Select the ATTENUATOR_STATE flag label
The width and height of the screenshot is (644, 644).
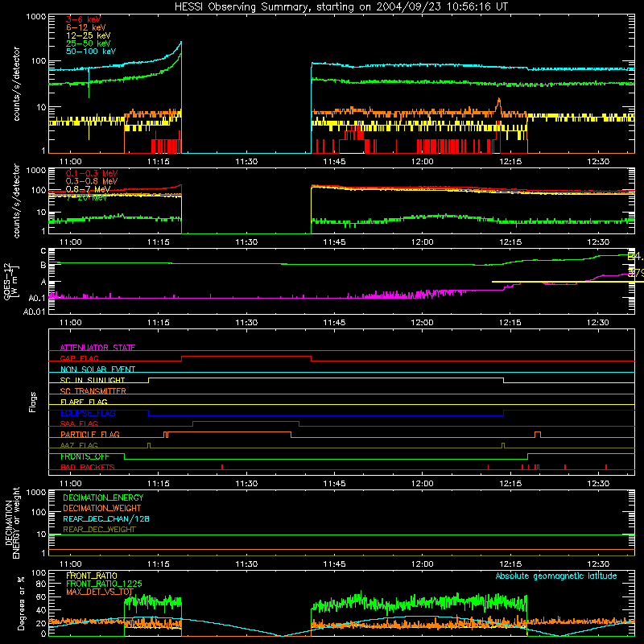pos(97,348)
